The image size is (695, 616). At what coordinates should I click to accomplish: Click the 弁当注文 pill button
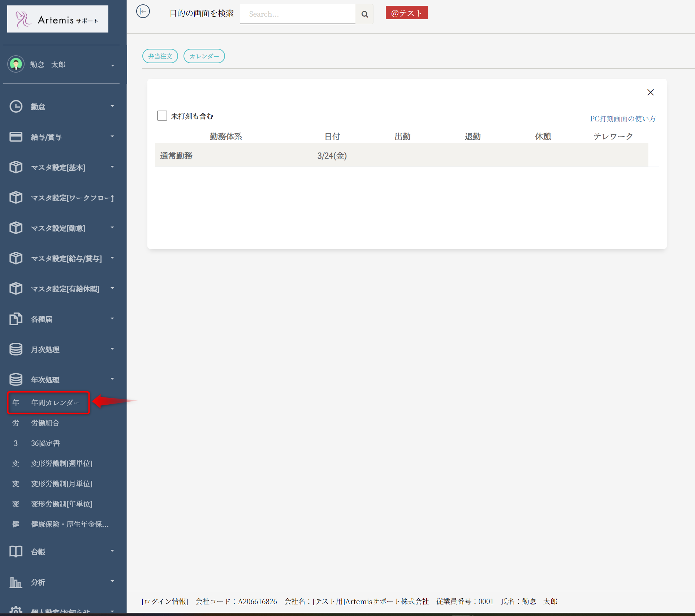(x=160, y=56)
